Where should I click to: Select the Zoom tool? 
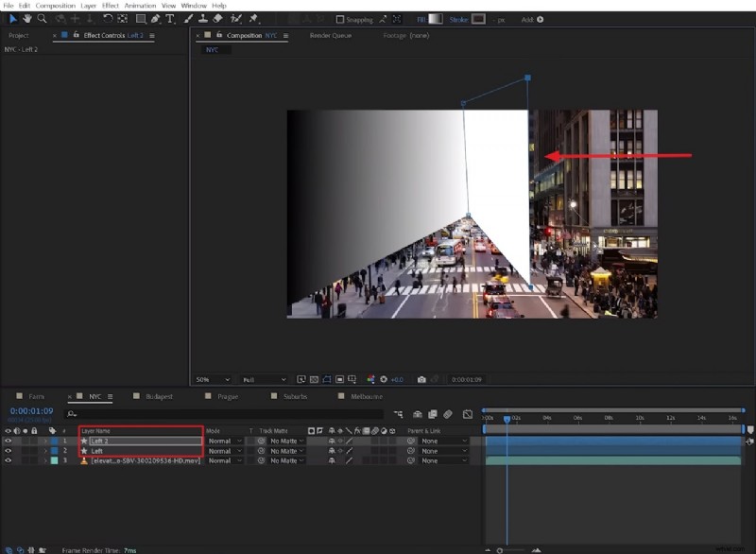click(x=40, y=18)
